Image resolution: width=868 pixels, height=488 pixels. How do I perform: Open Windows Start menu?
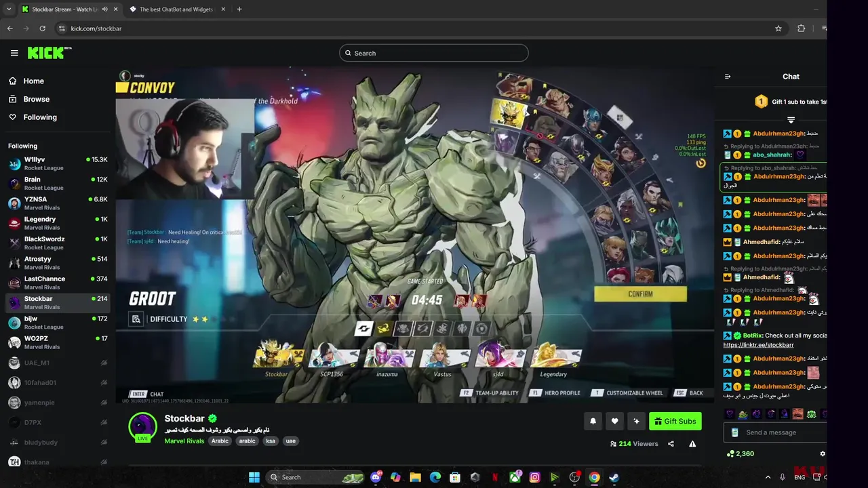coord(254,477)
